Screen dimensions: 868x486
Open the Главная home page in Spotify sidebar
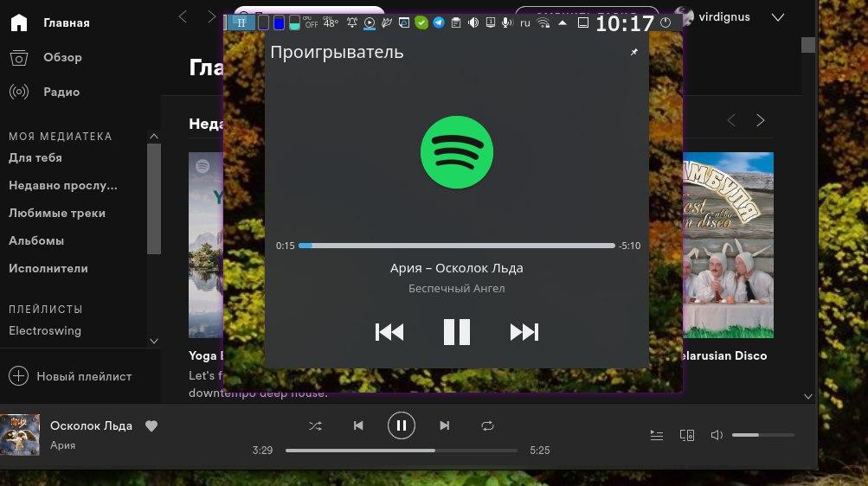click(67, 22)
